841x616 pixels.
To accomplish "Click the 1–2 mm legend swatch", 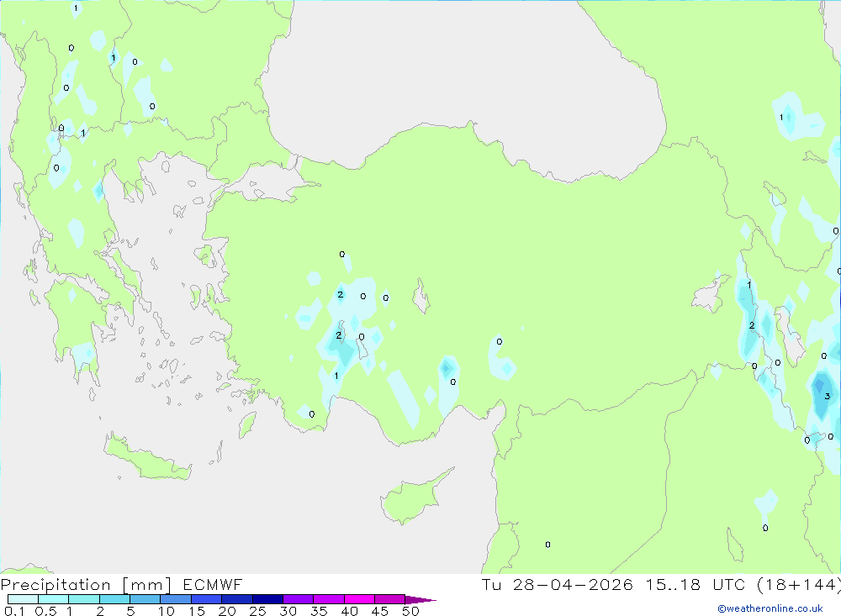I will point(83,599).
